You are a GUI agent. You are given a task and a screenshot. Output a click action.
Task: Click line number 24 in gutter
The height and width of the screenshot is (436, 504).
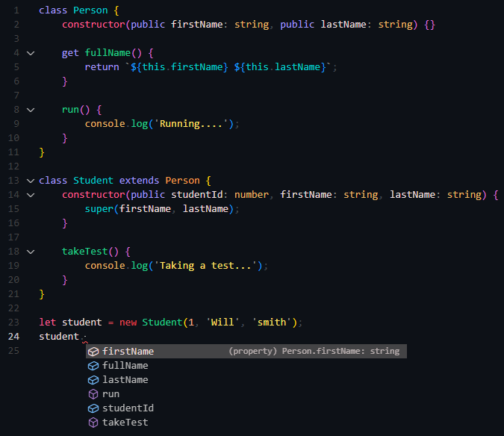pos(14,337)
